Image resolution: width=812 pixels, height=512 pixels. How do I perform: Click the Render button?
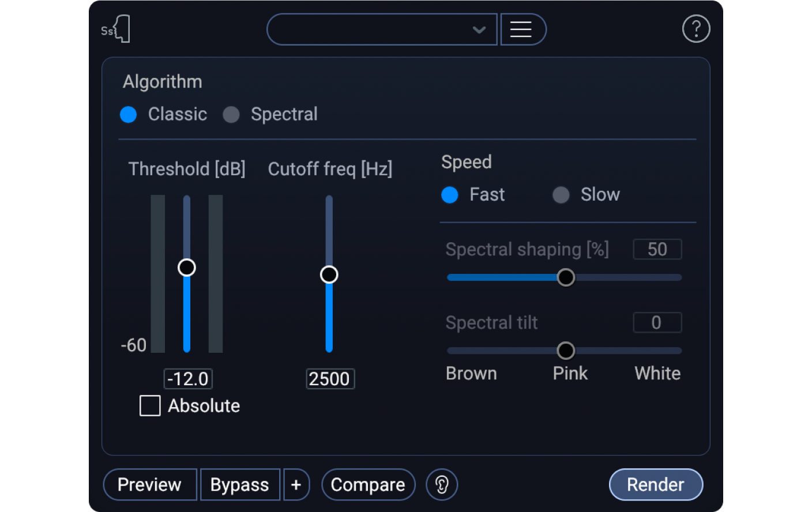pyautogui.click(x=656, y=484)
